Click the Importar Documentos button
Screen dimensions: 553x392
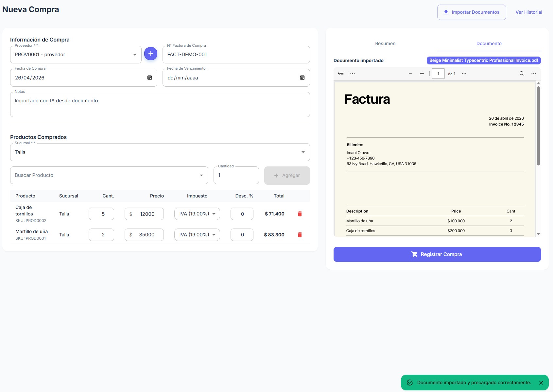(x=472, y=12)
